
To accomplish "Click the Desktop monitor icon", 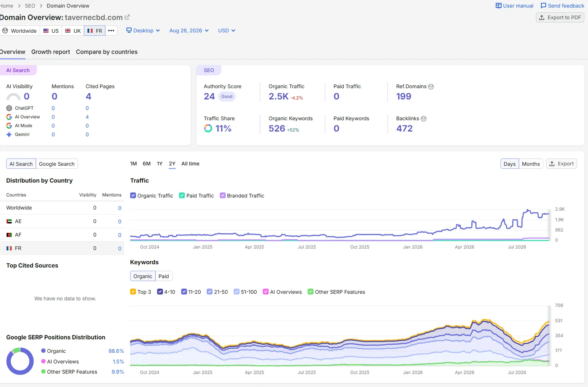I will (x=129, y=30).
